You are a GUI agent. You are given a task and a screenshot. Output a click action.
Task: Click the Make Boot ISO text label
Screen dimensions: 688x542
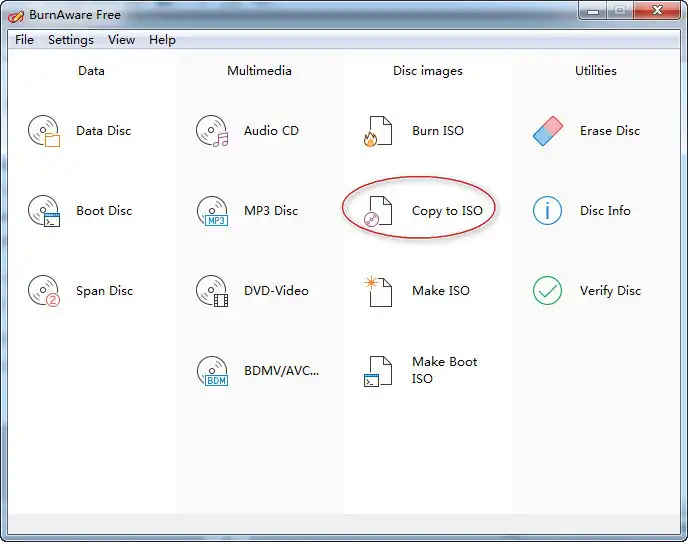pos(444,370)
